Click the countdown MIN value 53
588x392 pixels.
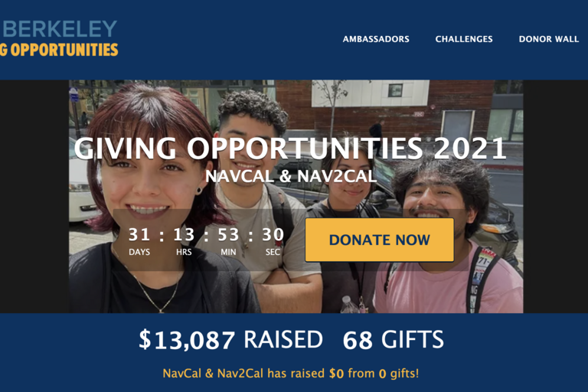point(228,235)
